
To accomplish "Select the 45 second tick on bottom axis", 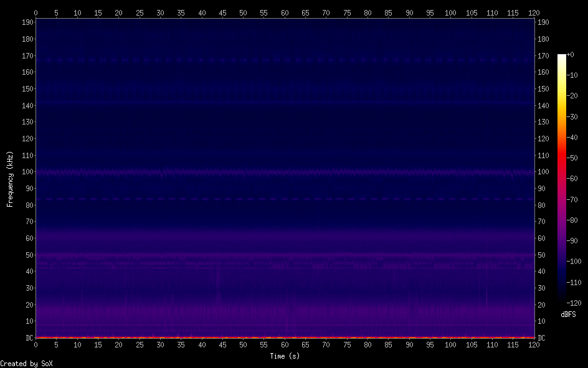I will point(222,344).
